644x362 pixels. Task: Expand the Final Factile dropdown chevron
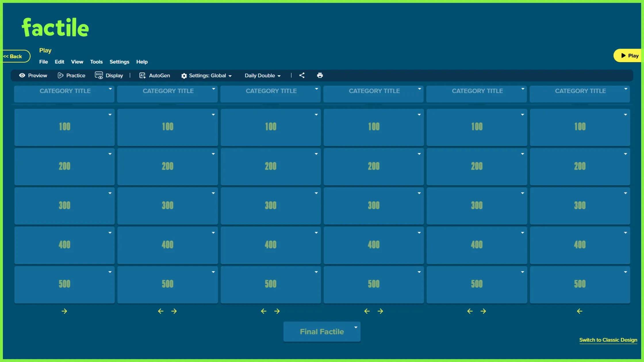tap(355, 327)
